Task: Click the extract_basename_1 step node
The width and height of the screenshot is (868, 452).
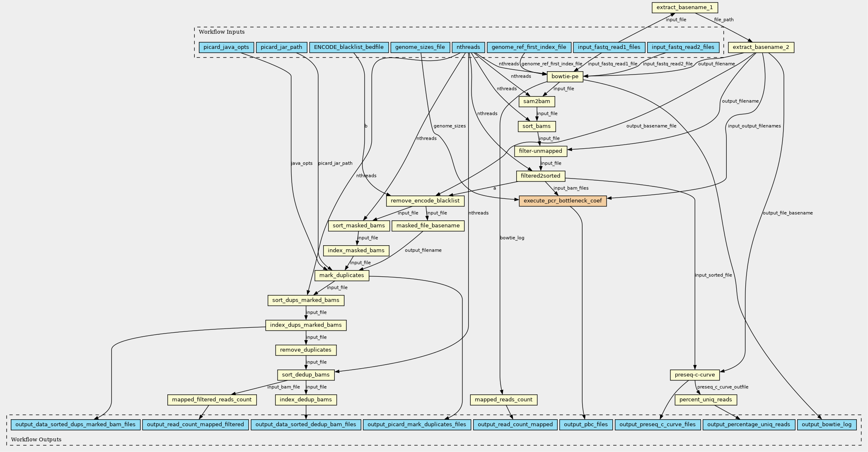Action: (x=684, y=8)
